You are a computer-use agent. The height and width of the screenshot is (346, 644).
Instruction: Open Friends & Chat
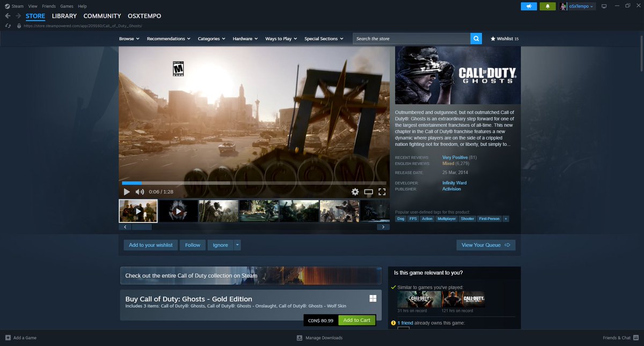tap(620, 338)
